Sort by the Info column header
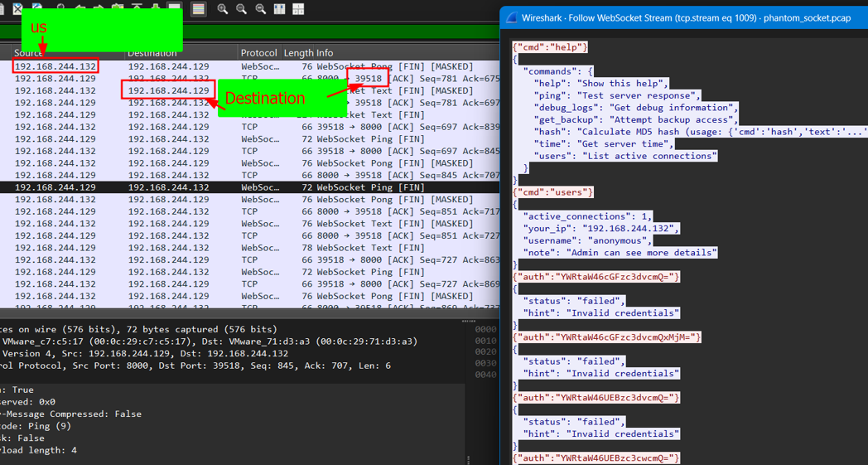 pos(325,53)
